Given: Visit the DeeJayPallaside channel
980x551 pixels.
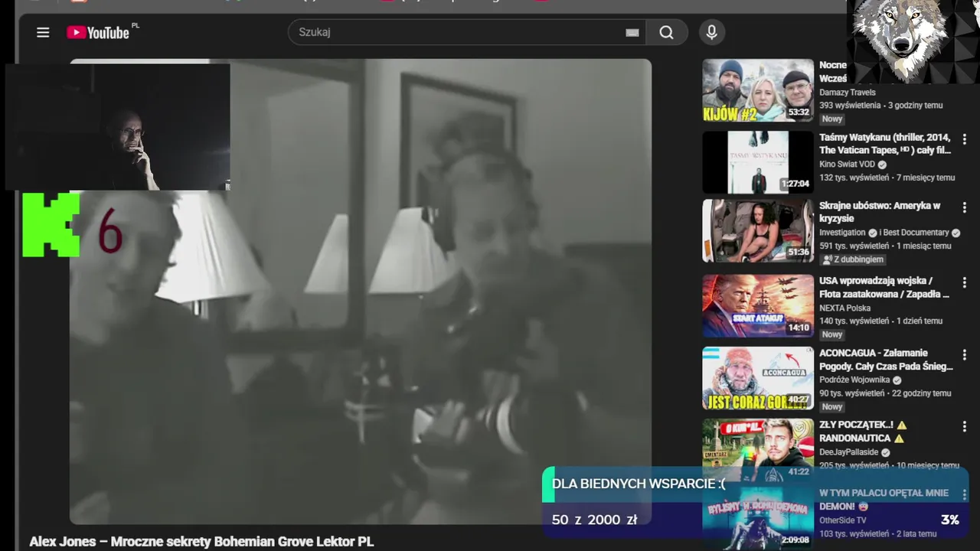Looking at the screenshot, I should point(849,452).
